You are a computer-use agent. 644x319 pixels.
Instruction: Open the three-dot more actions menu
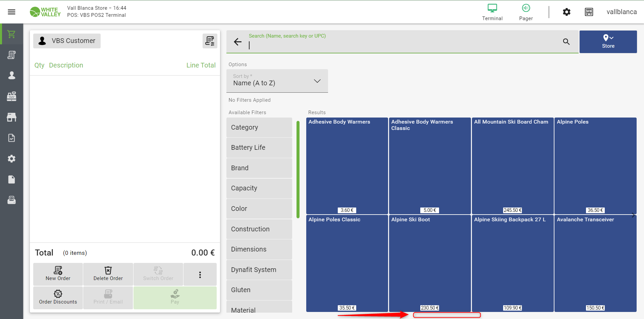click(x=200, y=274)
